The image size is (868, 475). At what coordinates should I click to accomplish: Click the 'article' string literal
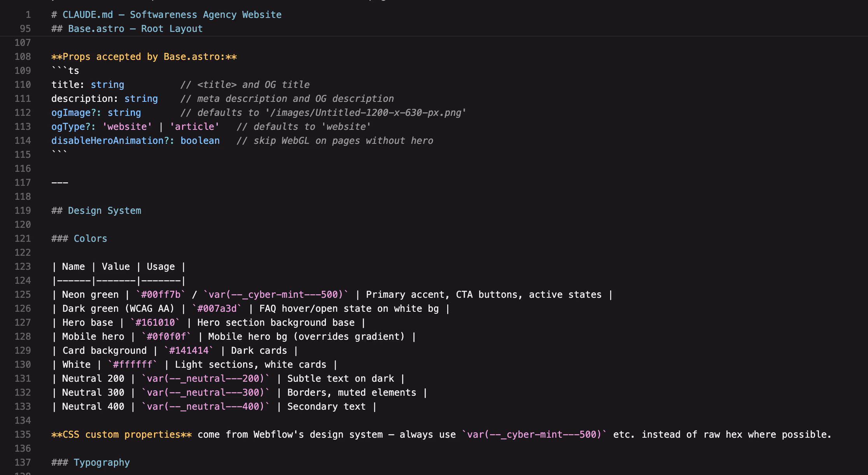(x=194, y=127)
